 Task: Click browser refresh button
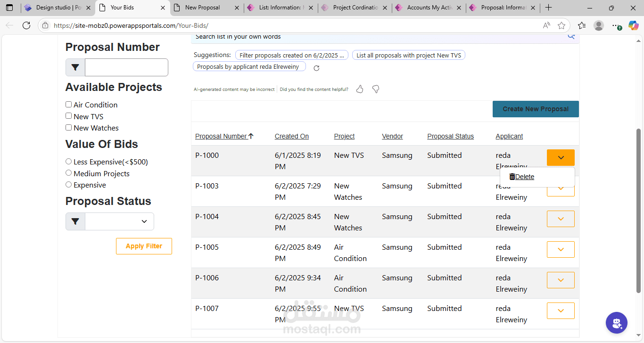26,25
